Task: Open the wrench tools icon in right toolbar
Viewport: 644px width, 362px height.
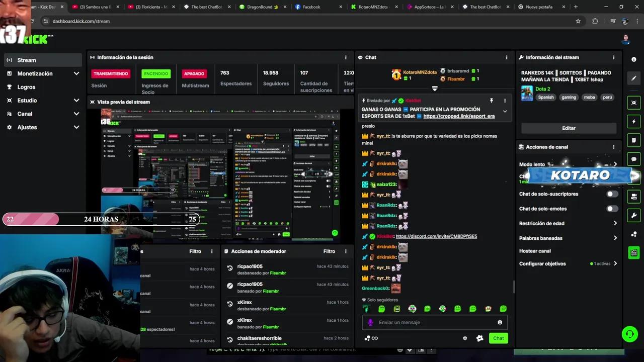Action: [x=633, y=215]
